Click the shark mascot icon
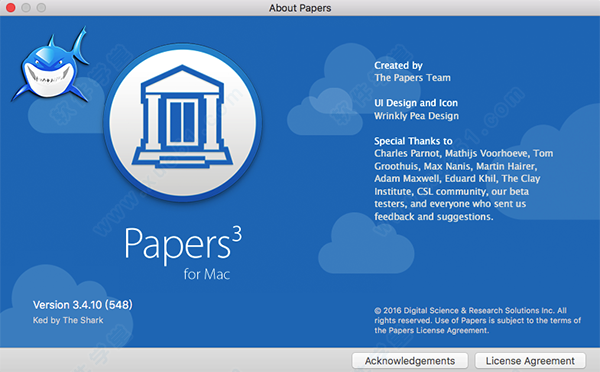The image size is (600, 372). [51, 63]
